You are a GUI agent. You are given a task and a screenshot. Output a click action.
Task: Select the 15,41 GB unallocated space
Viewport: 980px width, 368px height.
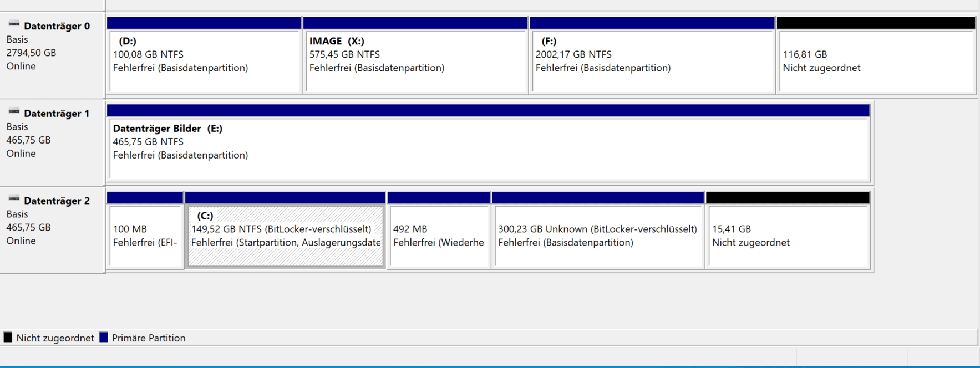click(788, 236)
